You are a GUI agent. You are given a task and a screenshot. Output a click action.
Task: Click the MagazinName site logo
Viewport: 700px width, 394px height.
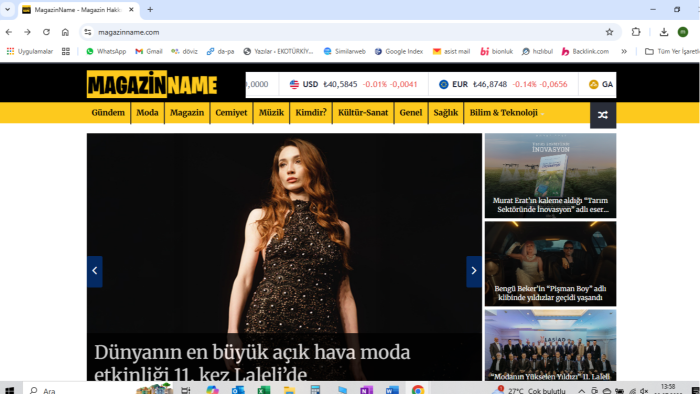[x=152, y=84]
